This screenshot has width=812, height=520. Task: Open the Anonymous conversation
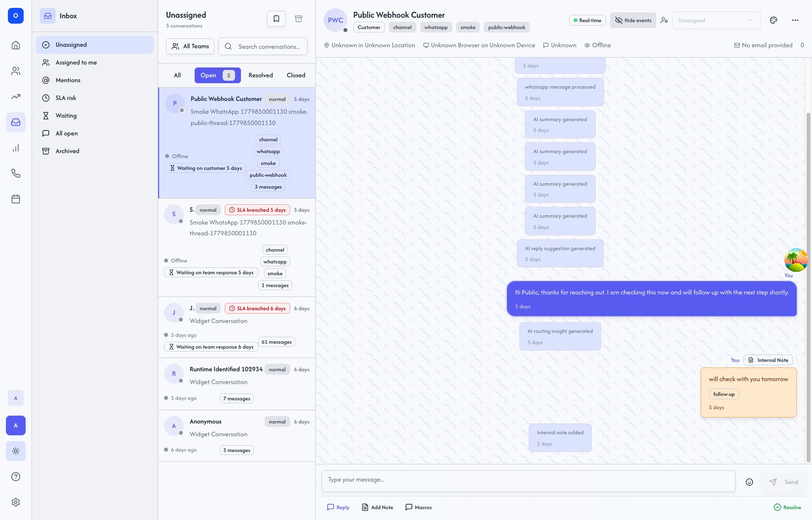click(x=237, y=436)
